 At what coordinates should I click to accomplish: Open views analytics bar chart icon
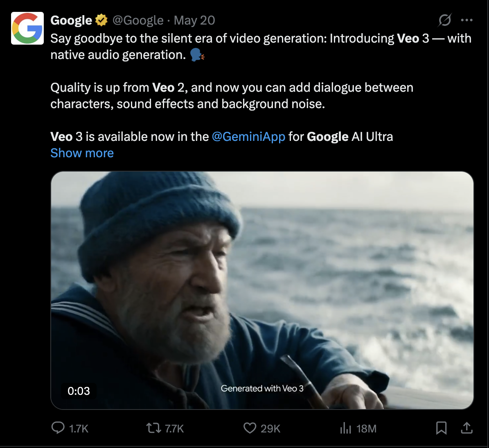click(346, 428)
